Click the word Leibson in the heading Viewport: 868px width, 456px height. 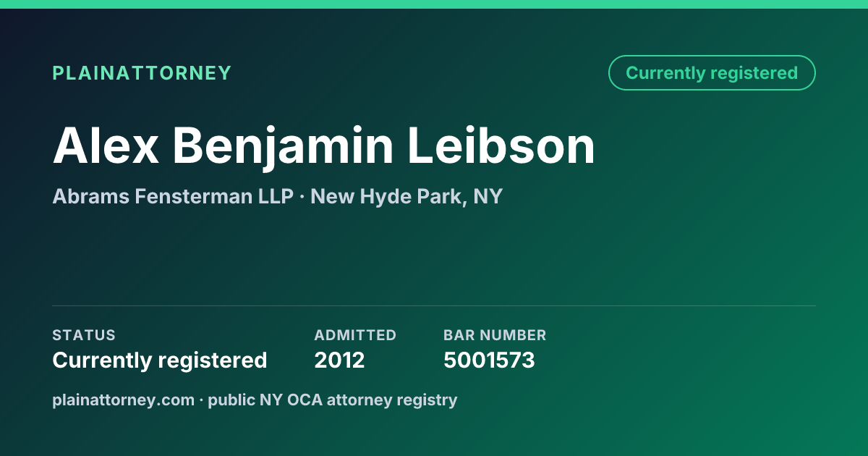pyautogui.click(x=501, y=145)
